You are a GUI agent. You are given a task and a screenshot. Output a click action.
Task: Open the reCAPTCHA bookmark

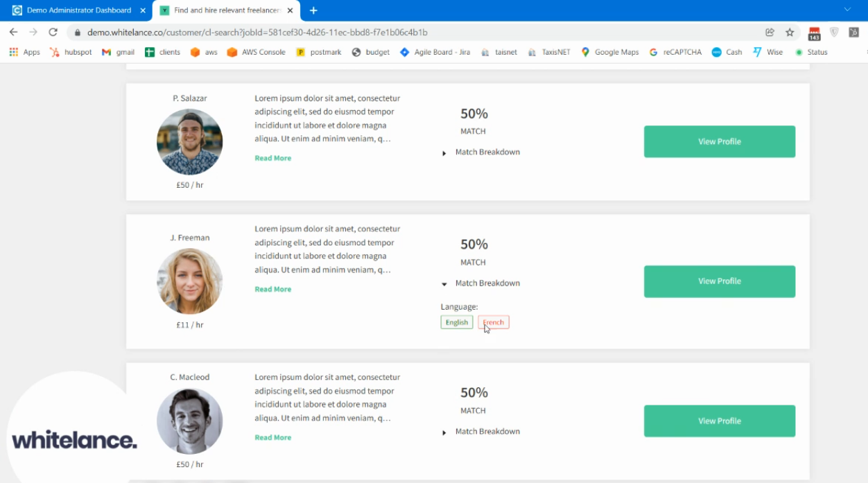point(675,52)
